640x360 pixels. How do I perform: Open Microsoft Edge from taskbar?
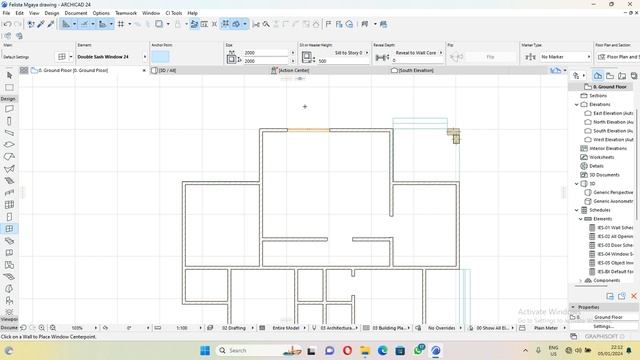click(x=382, y=351)
